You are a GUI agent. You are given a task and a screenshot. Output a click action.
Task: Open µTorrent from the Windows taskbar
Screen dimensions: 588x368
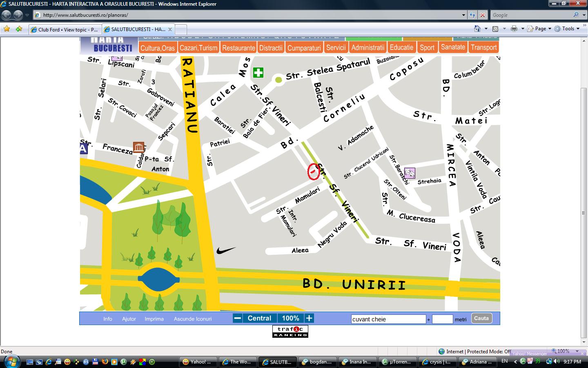(x=397, y=362)
